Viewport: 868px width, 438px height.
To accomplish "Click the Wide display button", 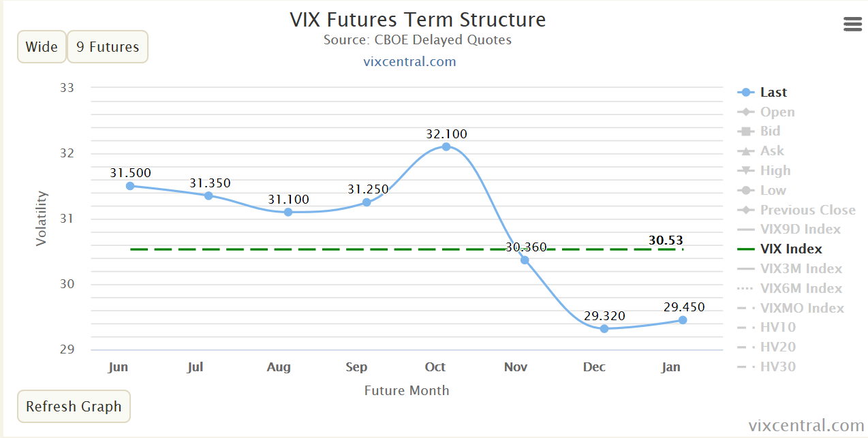I will pos(42,46).
